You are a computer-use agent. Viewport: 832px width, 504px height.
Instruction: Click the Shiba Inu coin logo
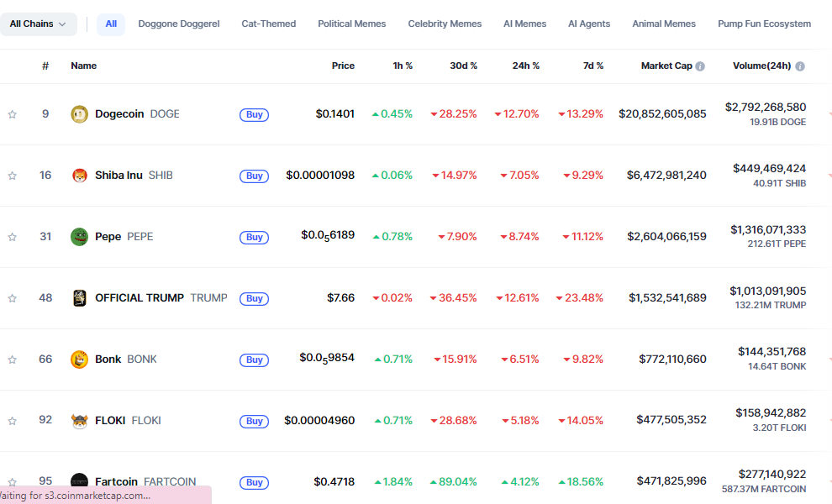click(x=80, y=175)
